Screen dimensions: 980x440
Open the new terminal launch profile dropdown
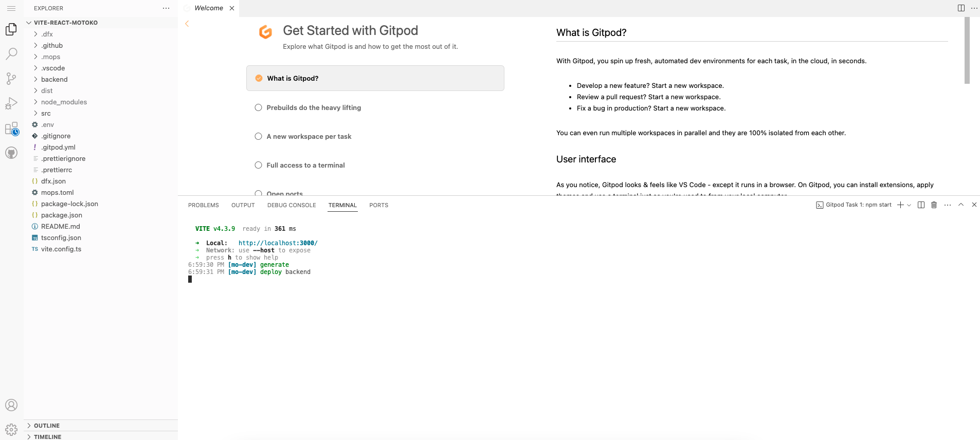click(909, 205)
